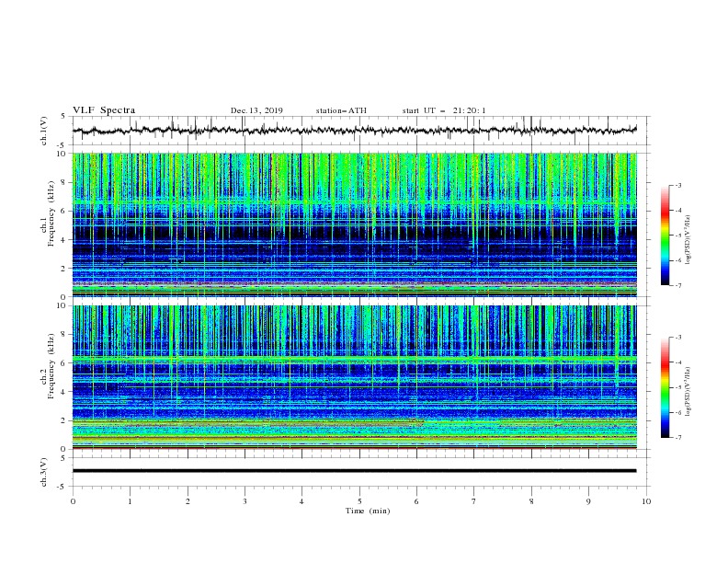Click the "-4" tick on ch.2 color bar
Viewport: 728px width, 563px height.
tap(677, 362)
